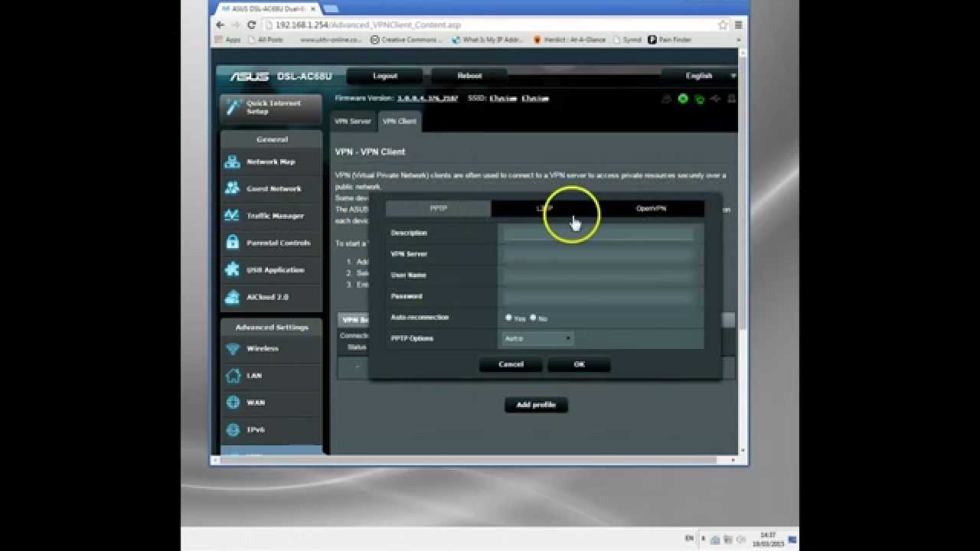Click the browser back arrow
Viewport: 980px width, 551px height.
pyautogui.click(x=220, y=24)
